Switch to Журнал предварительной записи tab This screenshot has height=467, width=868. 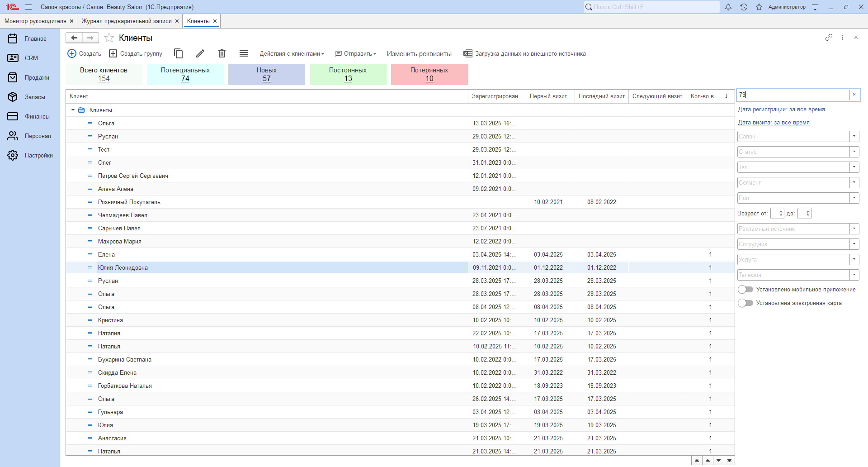[x=127, y=21]
